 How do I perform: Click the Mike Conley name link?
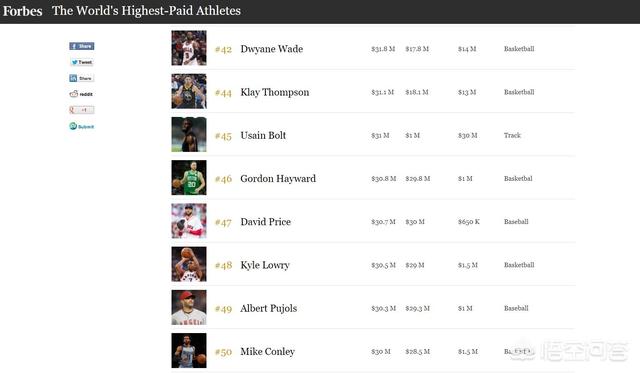[267, 352]
